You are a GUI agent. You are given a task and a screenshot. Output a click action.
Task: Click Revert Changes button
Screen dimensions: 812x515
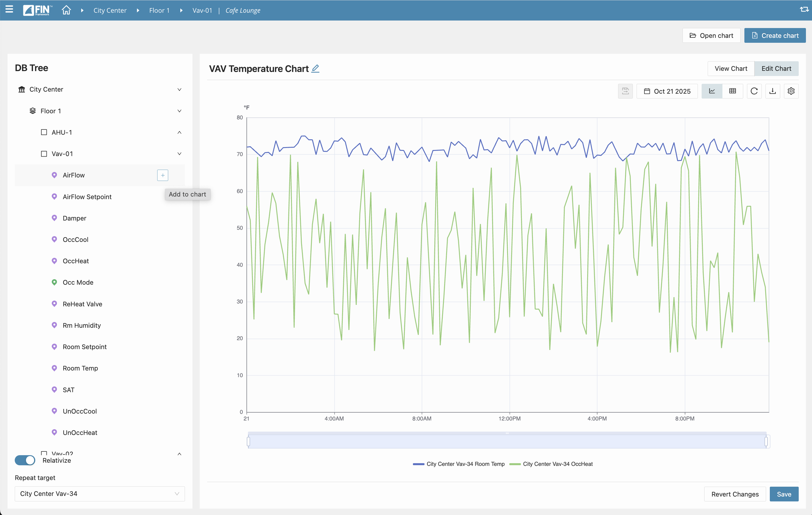pos(735,494)
